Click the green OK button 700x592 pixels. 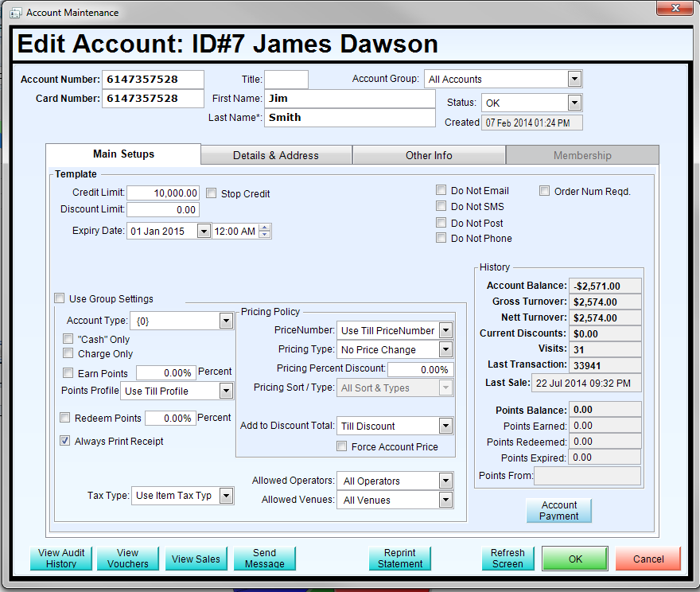(x=575, y=559)
